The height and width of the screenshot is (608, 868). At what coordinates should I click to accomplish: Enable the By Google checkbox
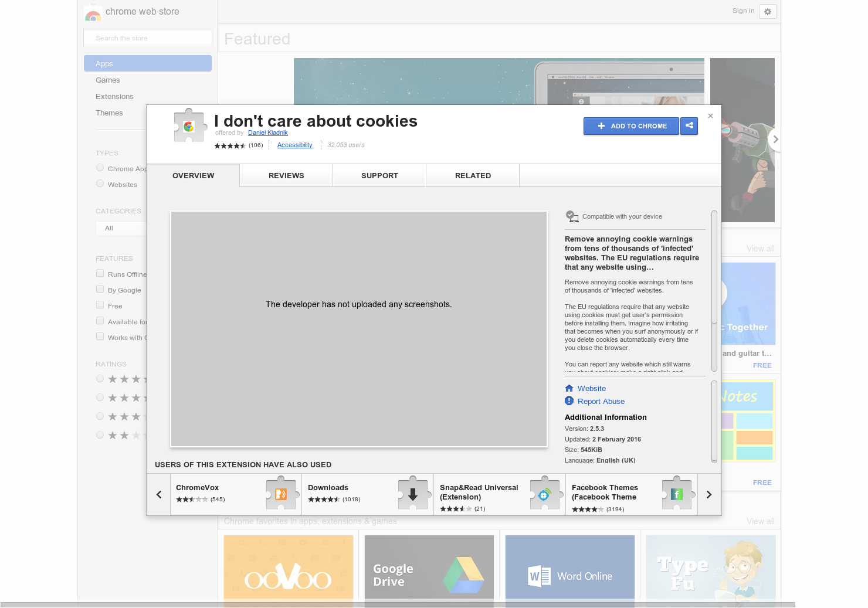[x=100, y=289]
